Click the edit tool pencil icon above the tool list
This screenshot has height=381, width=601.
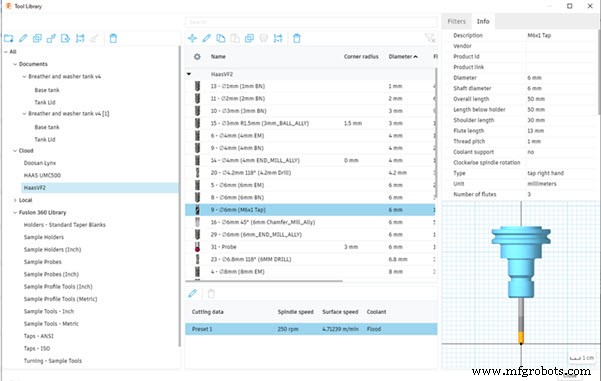[x=207, y=38]
